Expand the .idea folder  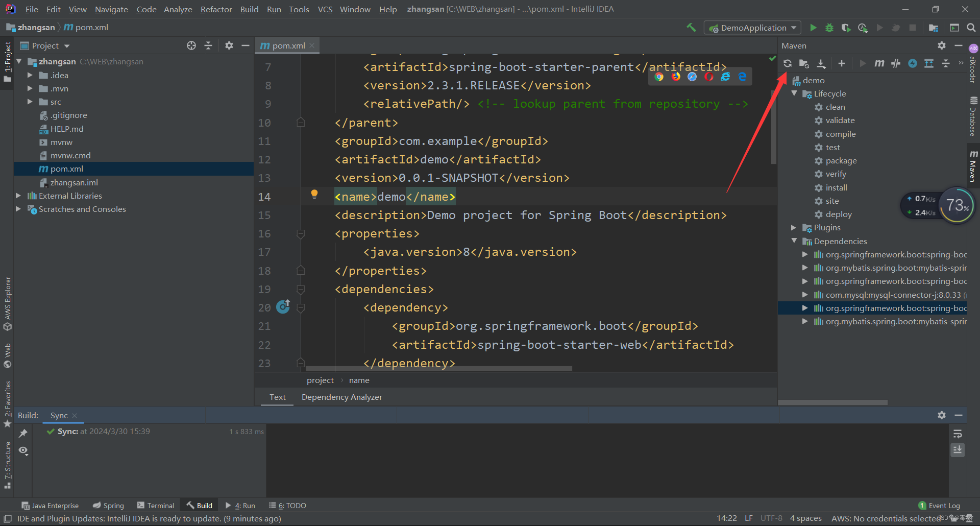click(x=30, y=75)
